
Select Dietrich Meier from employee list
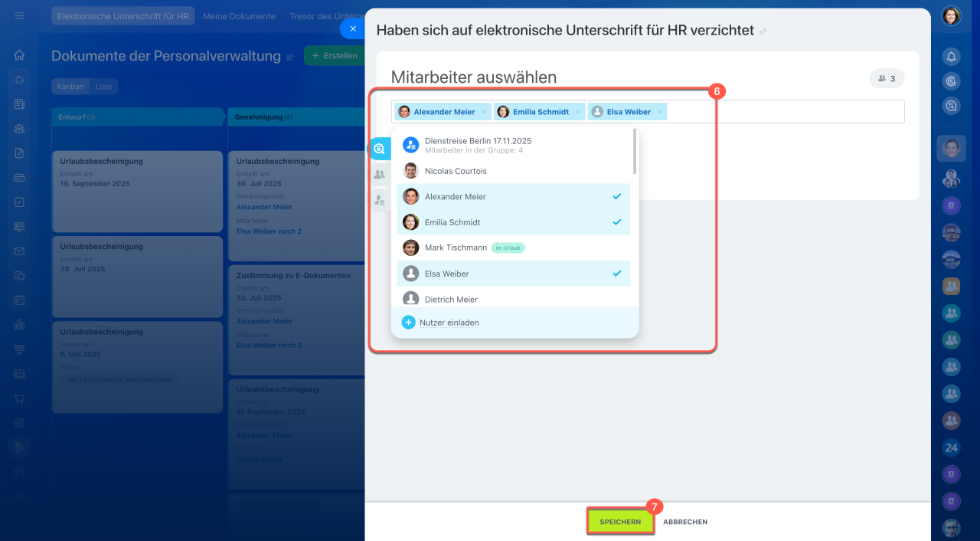coord(513,299)
